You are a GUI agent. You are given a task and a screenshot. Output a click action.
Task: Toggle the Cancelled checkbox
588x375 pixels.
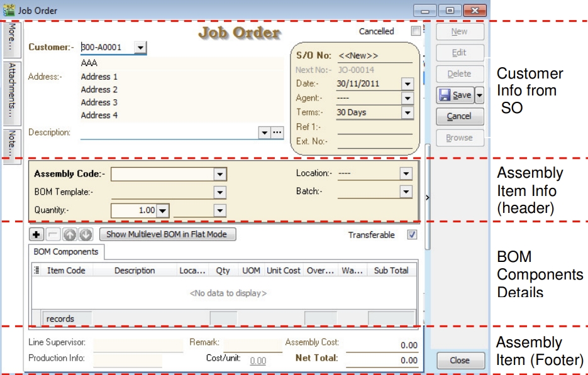pos(415,31)
